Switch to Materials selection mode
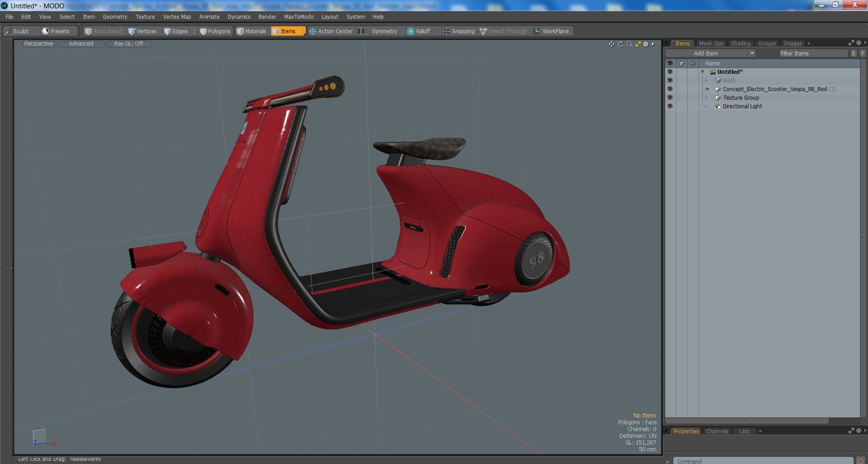868x464 pixels. (x=252, y=31)
